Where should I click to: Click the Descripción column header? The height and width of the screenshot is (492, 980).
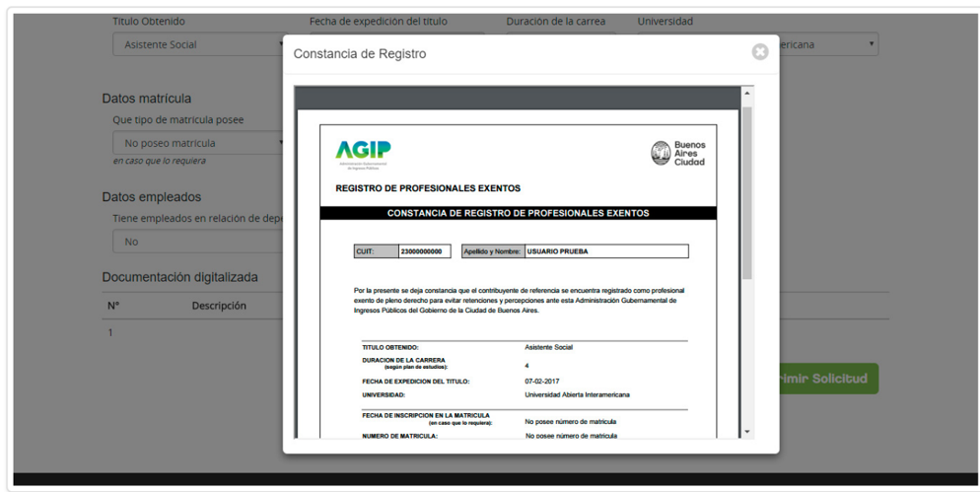coord(219,306)
